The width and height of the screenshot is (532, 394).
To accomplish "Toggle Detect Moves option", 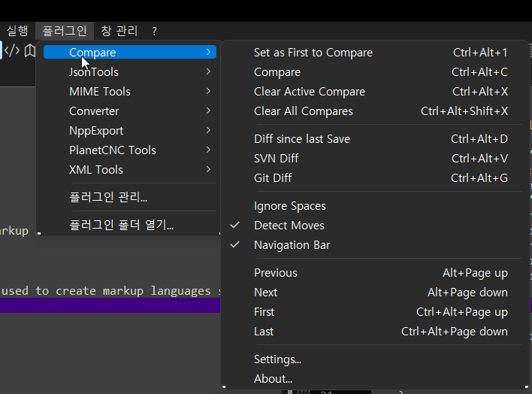I will (374, 225).
